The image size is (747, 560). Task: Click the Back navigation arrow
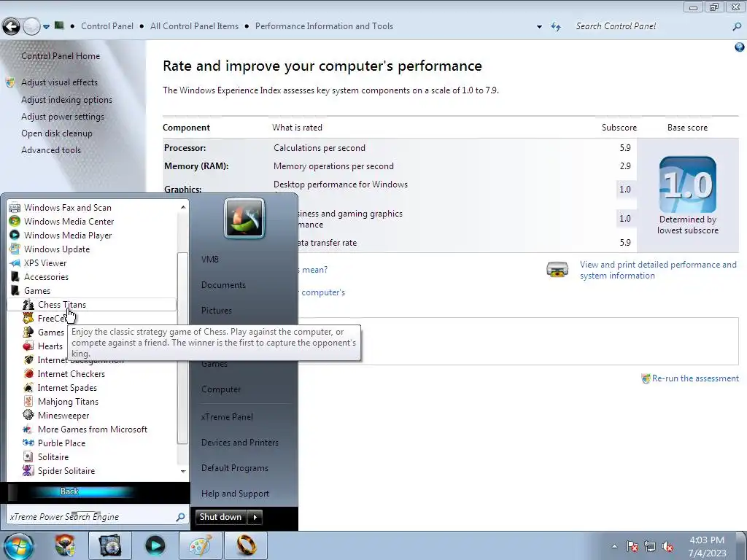11,26
